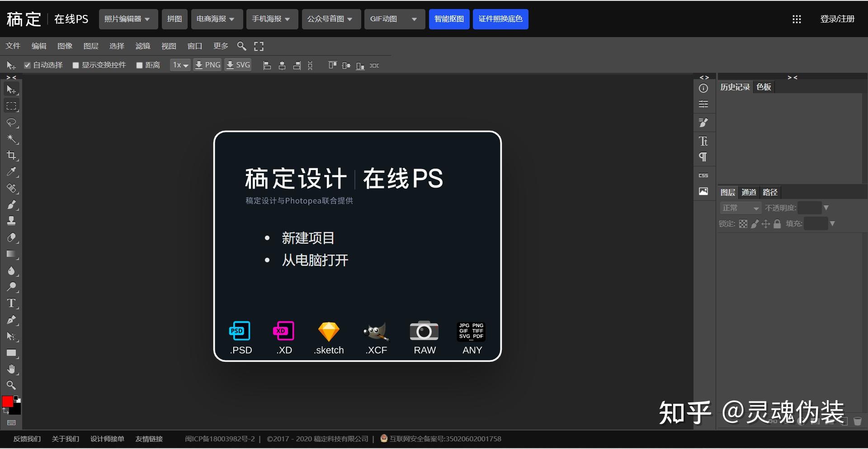Open the 文件 menu
The width and height of the screenshot is (868, 449).
(13, 46)
